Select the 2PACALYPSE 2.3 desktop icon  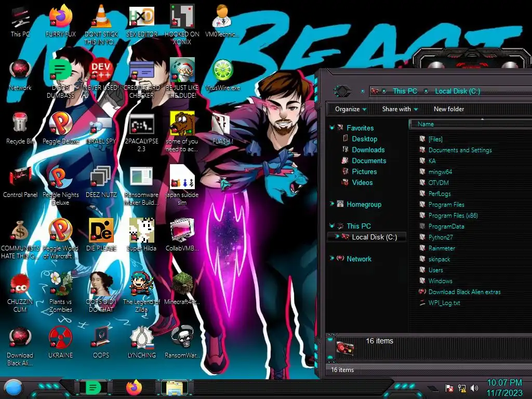tap(141, 132)
